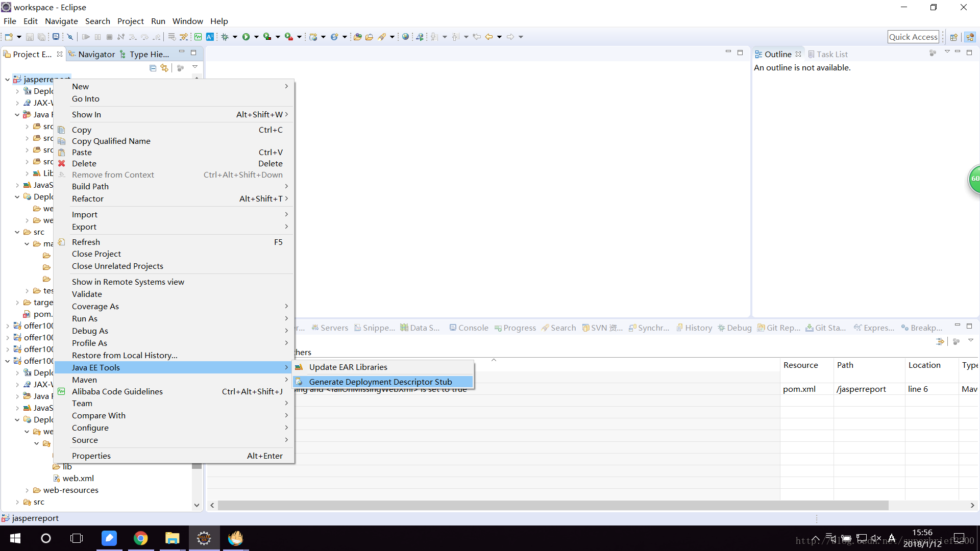This screenshot has width=980, height=551.
Task: Click the Git Repositories panel icon
Action: point(761,328)
